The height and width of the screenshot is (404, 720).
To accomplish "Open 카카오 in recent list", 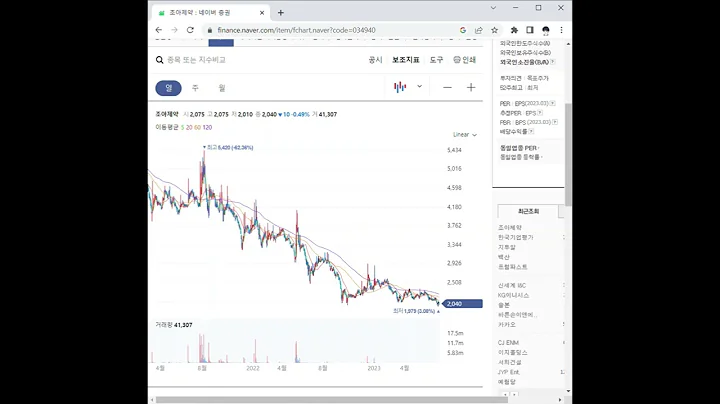I will coord(506,325).
